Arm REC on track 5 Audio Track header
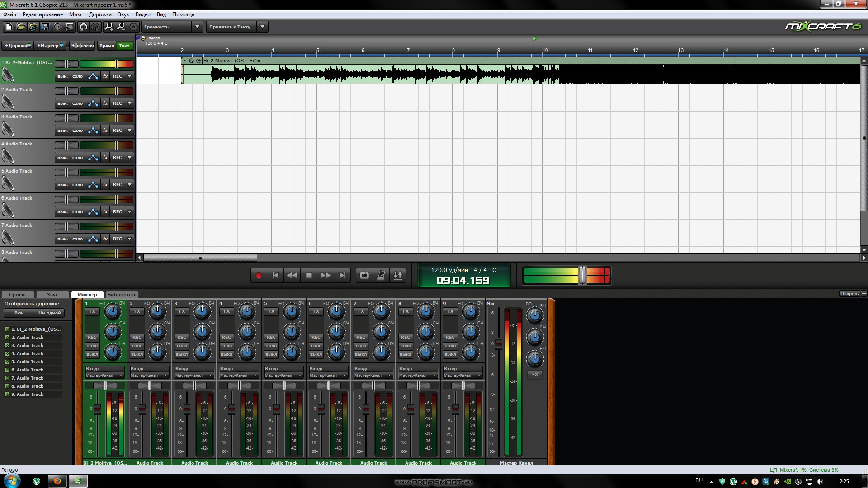The width and height of the screenshot is (868, 488). [118, 185]
